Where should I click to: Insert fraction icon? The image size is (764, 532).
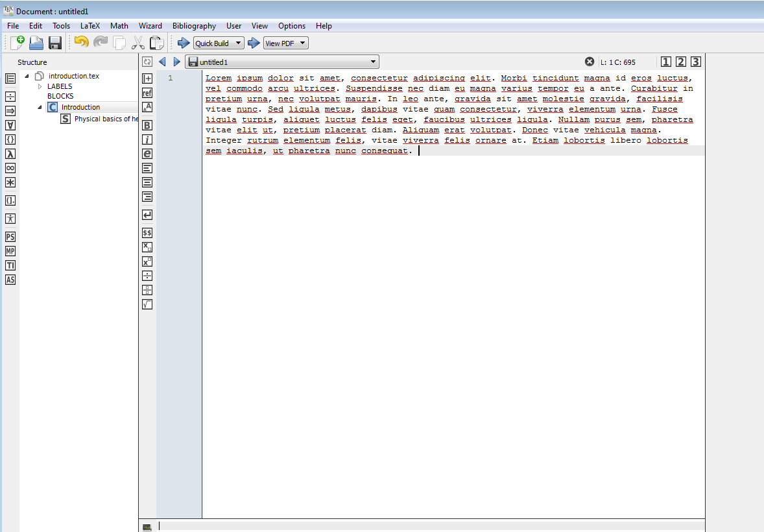point(147,276)
